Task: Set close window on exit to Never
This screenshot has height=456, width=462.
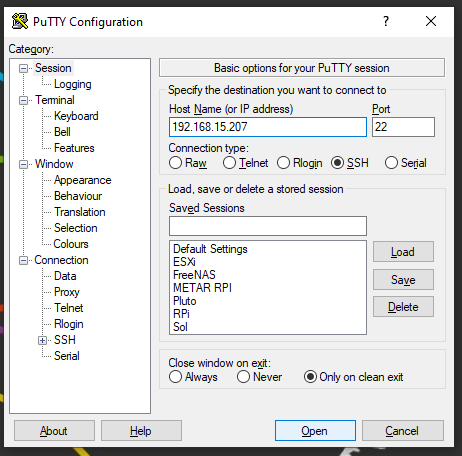Action: 243,377
